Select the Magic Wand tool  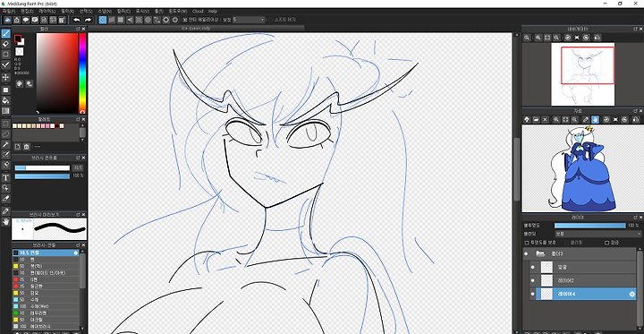pyautogui.click(x=5, y=144)
